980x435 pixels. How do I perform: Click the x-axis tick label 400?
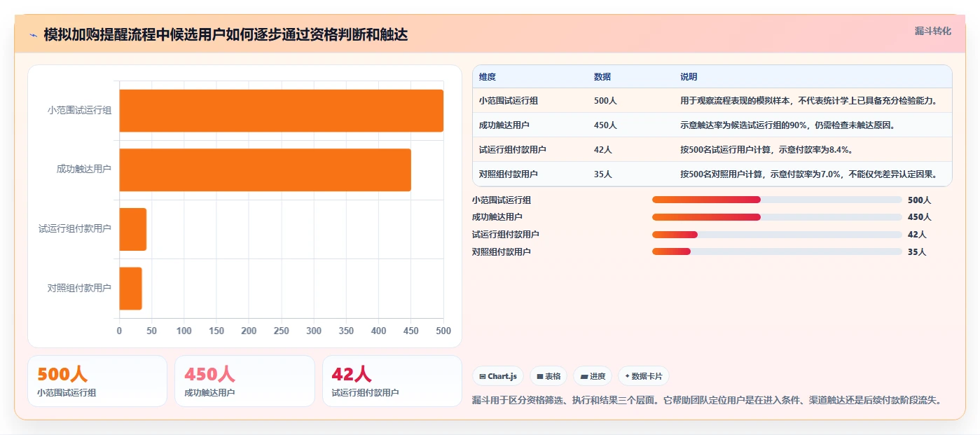(378, 331)
